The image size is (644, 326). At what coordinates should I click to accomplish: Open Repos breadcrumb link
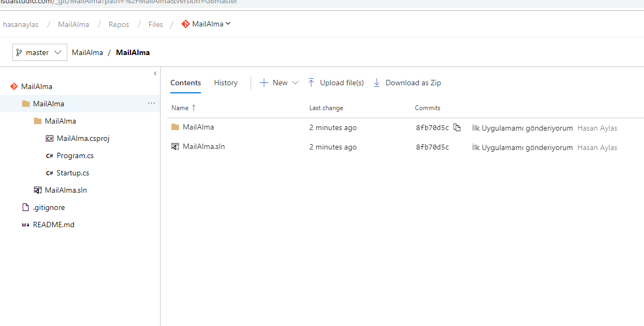coord(119,24)
